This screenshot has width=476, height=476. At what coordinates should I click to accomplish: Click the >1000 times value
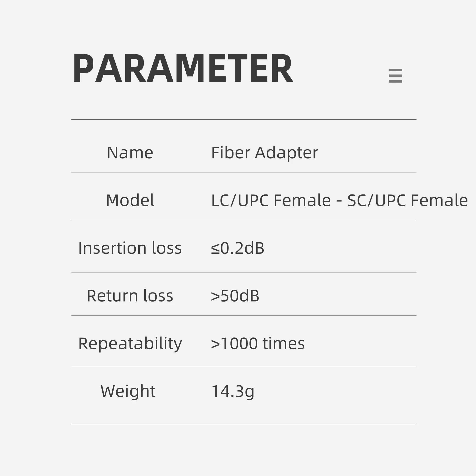point(258,343)
